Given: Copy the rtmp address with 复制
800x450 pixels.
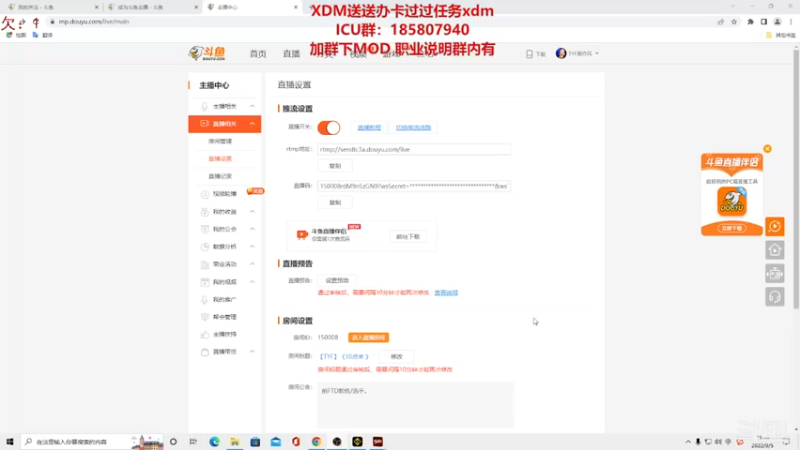Looking at the screenshot, I should [x=335, y=166].
